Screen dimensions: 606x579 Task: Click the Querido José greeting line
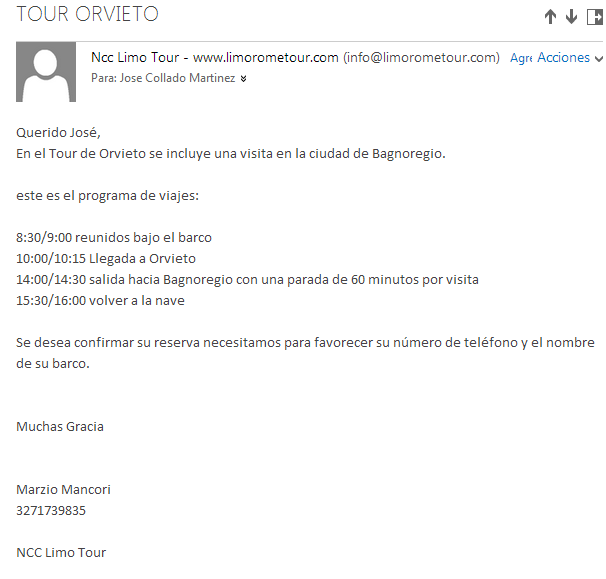[58, 133]
